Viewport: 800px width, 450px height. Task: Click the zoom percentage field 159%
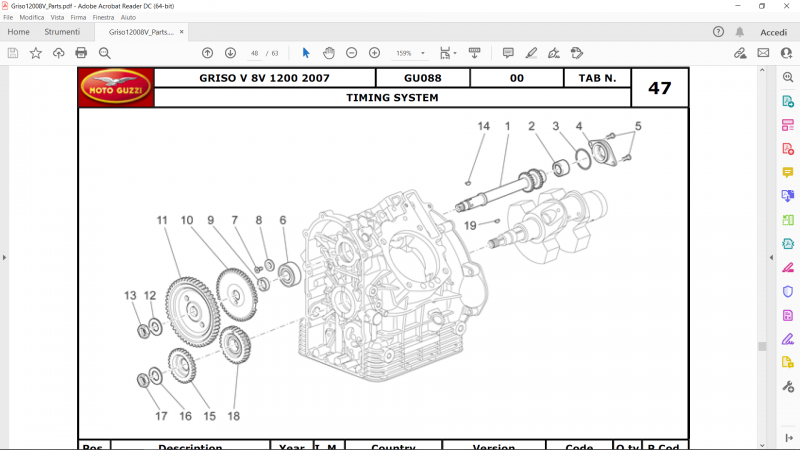(404, 53)
